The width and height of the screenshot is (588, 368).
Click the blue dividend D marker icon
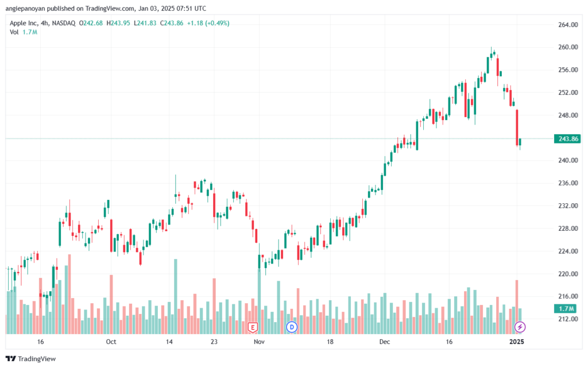pyautogui.click(x=292, y=327)
